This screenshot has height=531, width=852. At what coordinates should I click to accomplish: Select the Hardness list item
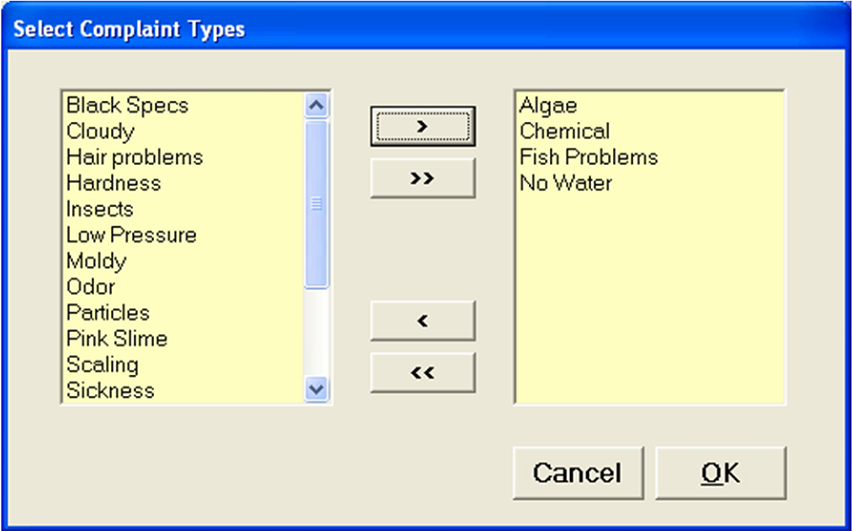pos(113,183)
